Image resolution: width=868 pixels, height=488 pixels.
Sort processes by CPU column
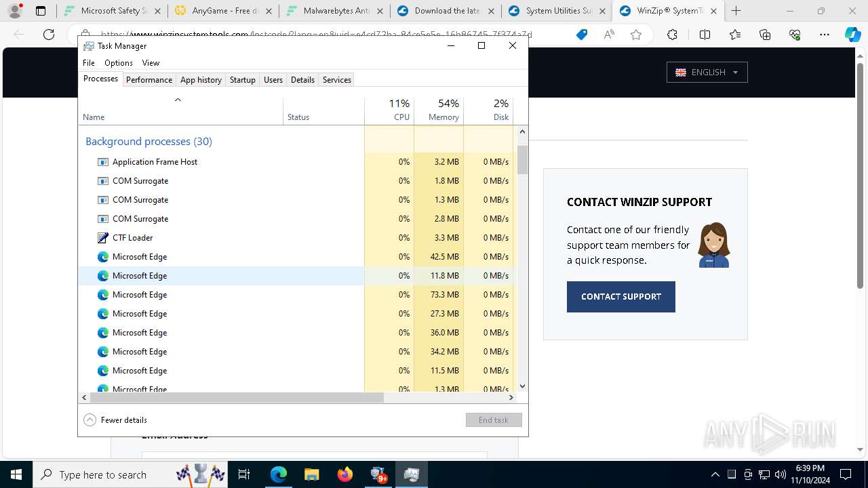tap(389, 110)
